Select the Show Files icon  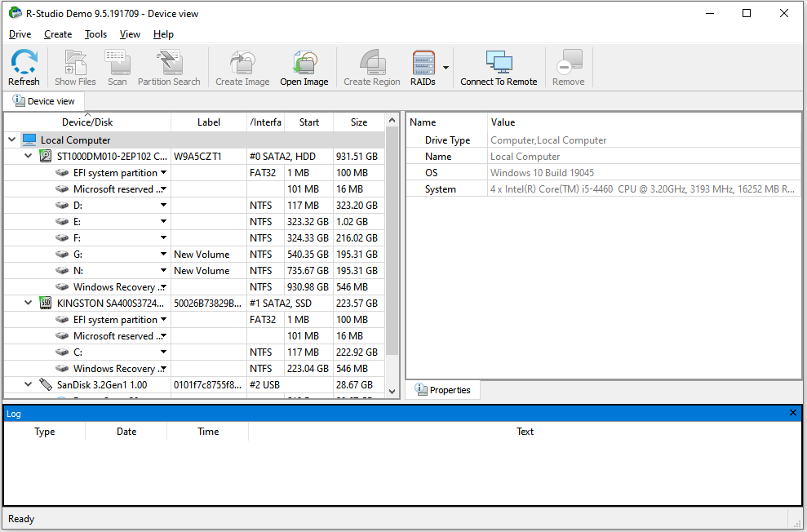[x=75, y=67]
